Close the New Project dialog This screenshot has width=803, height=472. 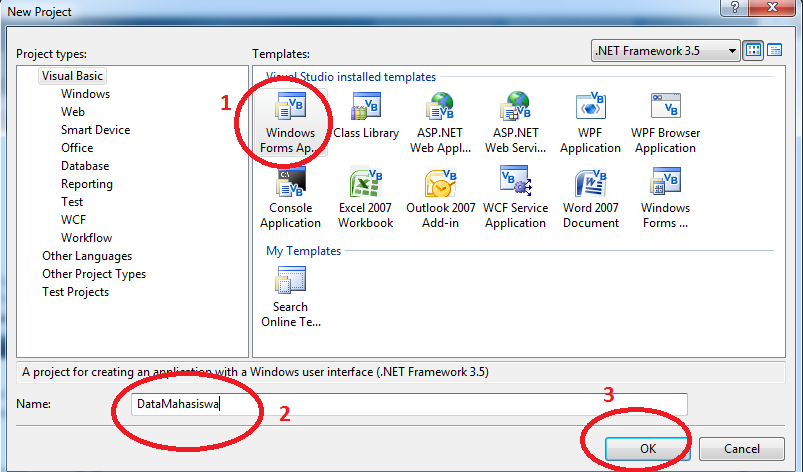click(772, 8)
